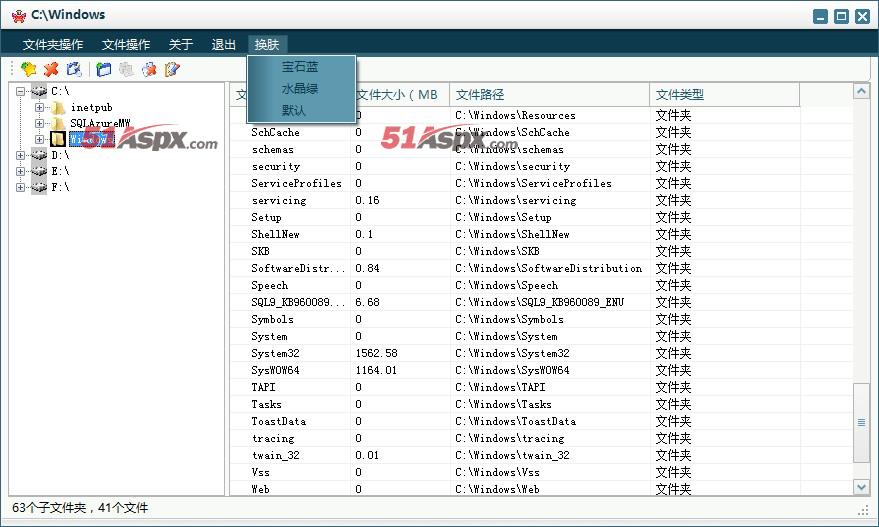Screen dimensions: 879x527
Task: Select the ShellNew folder name
Action: click(x=275, y=234)
